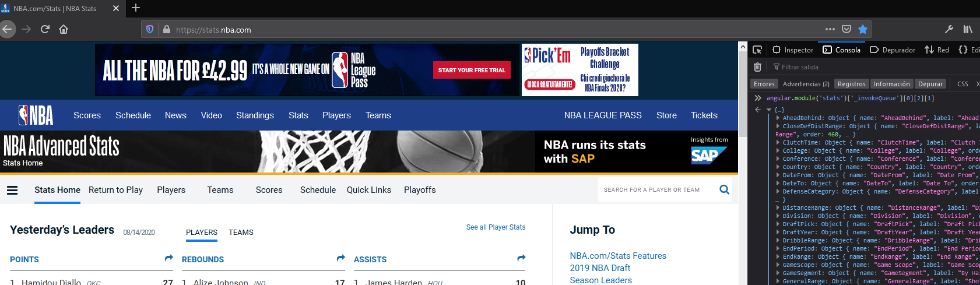Open the 2019 NBA Draft link
Screen dimensions: 980x285
[x=600, y=268]
